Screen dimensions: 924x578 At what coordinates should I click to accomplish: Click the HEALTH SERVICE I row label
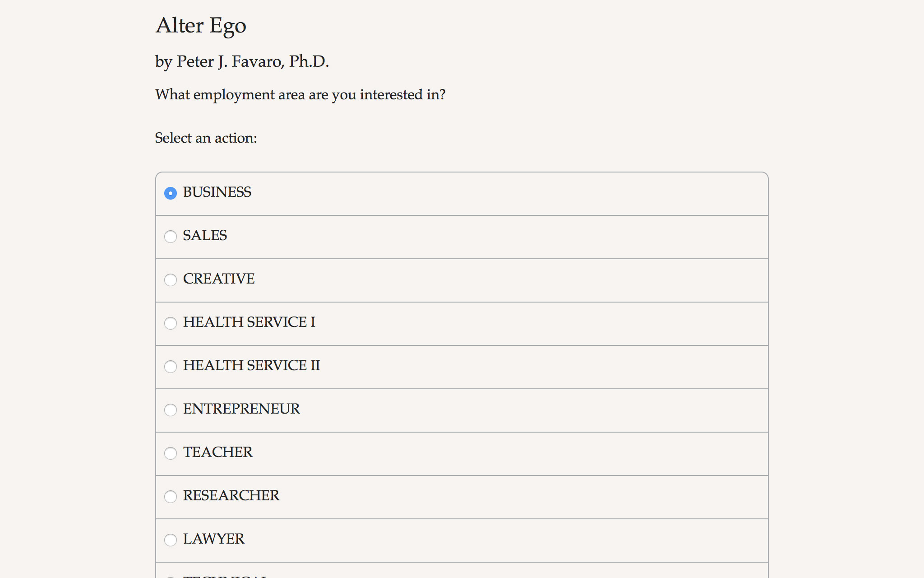tap(249, 322)
